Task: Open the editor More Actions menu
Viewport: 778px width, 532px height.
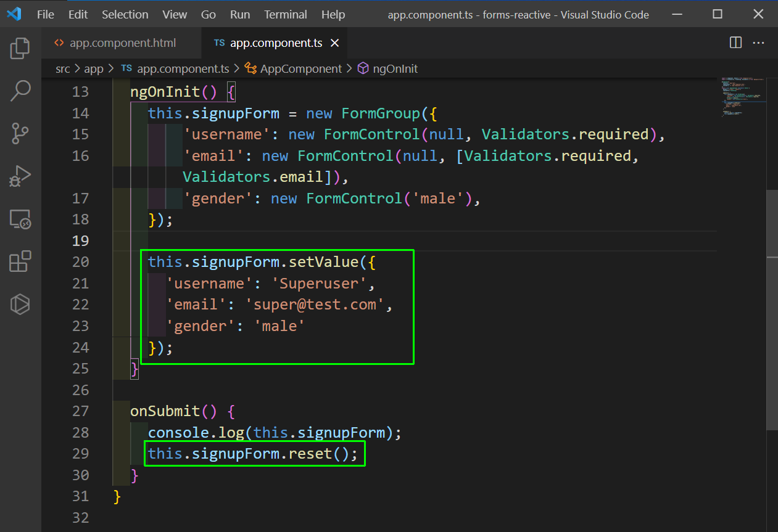Action: tap(760, 43)
